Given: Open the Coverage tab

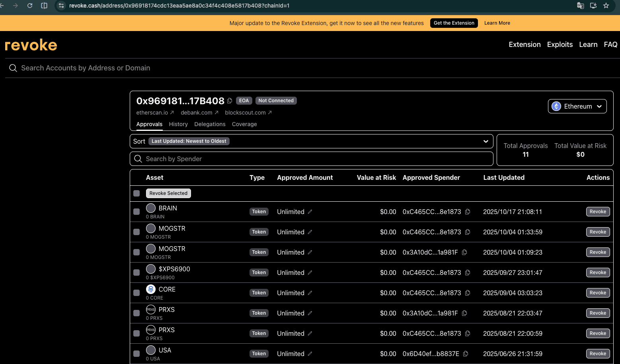Looking at the screenshot, I should 244,124.
